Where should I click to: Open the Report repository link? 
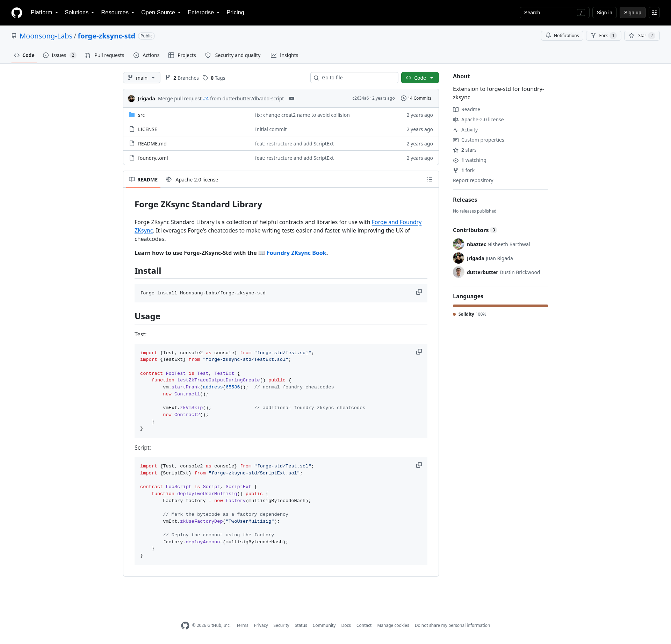(x=473, y=180)
